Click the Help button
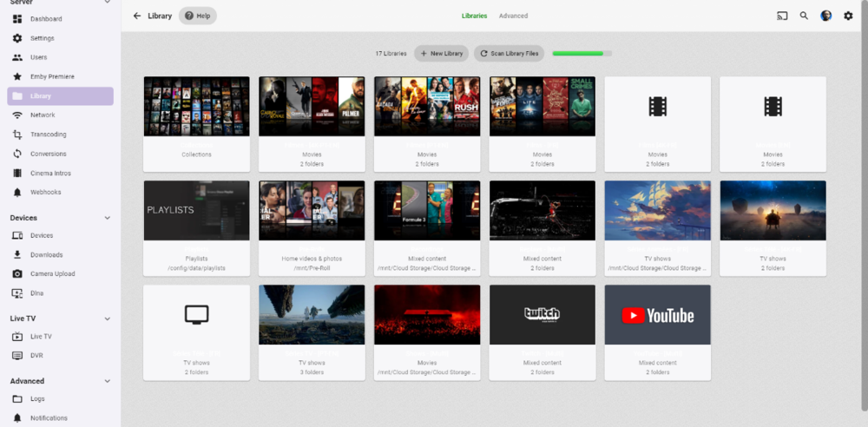This screenshot has width=868, height=427. coord(198,16)
